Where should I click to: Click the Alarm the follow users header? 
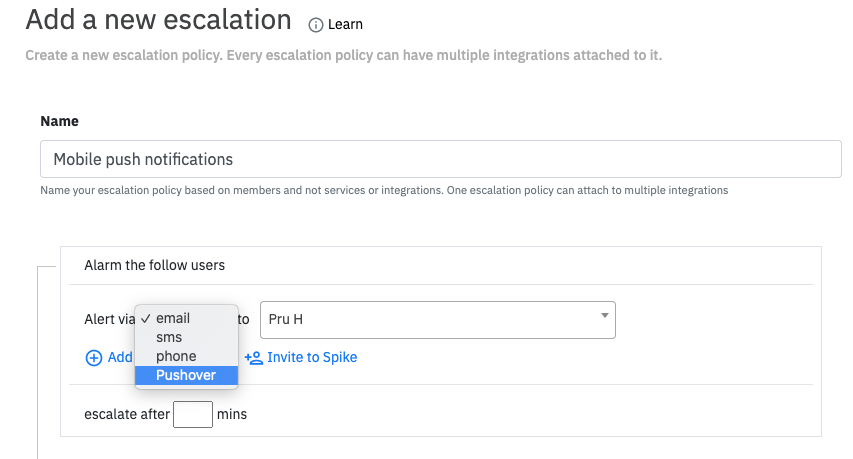(154, 265)
